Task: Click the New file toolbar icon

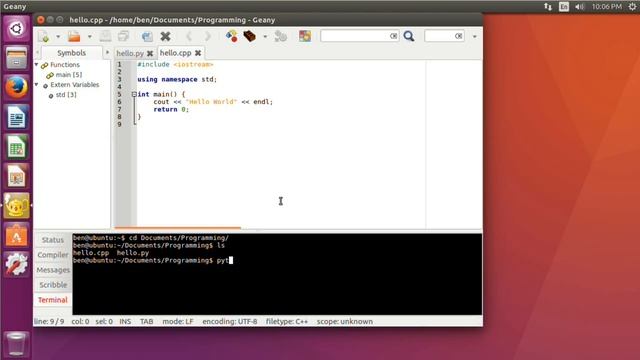Action: 44,36
